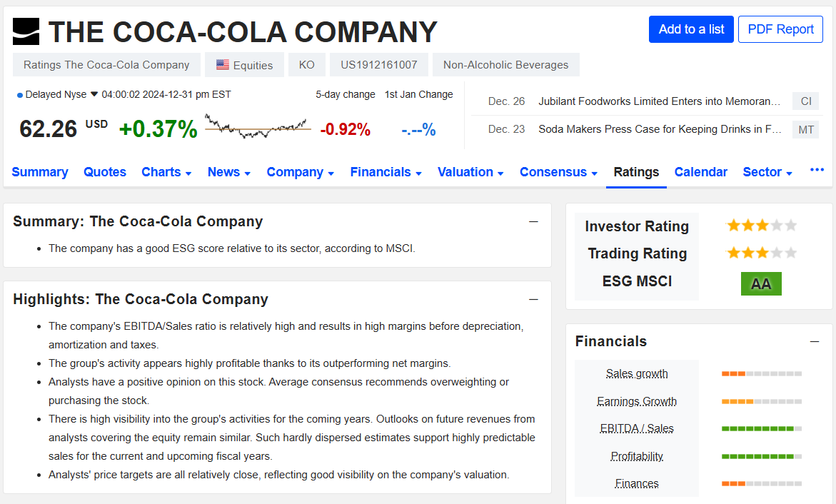Switch to the Calendar tab
The image size is (836, 504).
[x=700, y=172]
